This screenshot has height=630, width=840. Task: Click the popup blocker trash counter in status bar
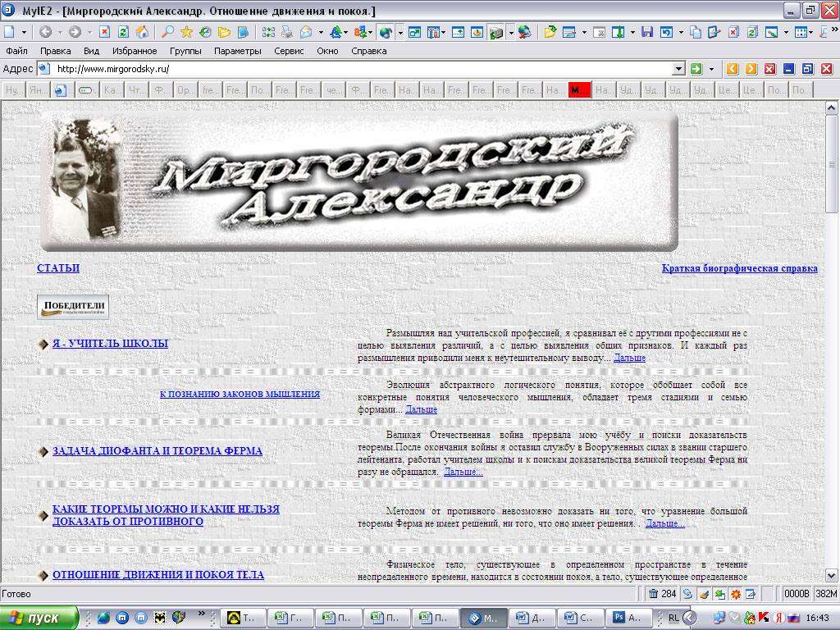[663, 594]
